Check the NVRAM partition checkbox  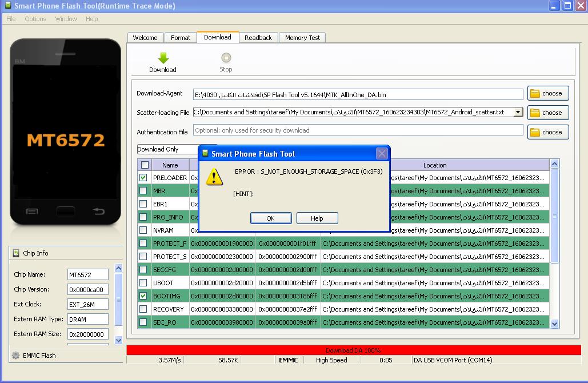tap(143, 230)
